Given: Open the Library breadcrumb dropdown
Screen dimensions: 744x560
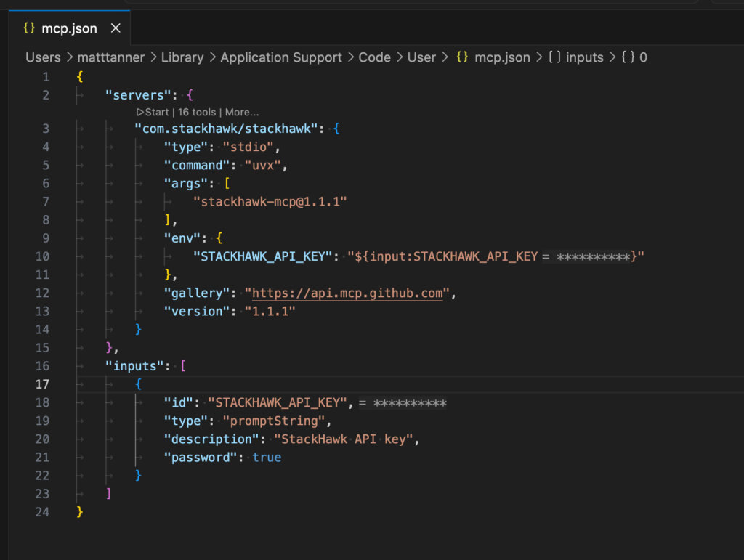Looking at the screenshot, I should point(182,57).
